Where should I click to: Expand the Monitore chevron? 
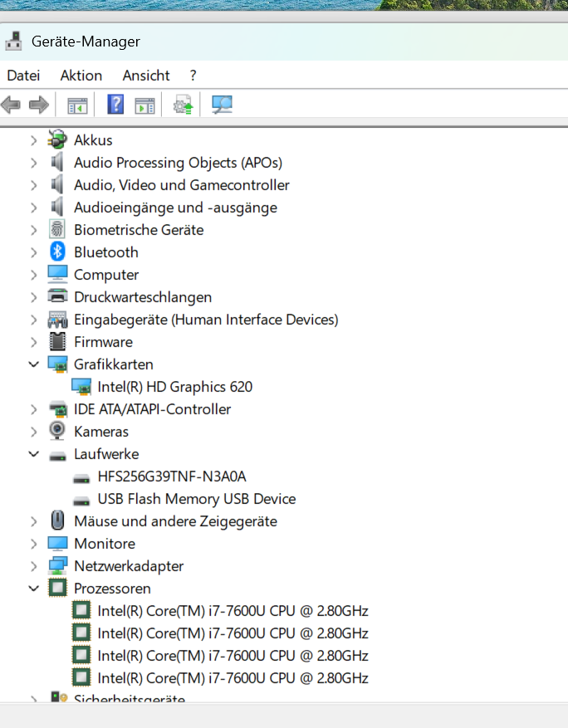tap(33, 544)
